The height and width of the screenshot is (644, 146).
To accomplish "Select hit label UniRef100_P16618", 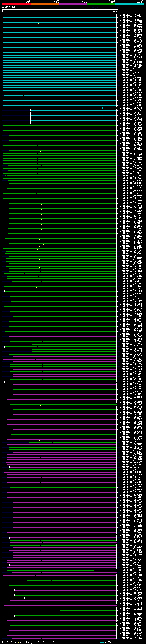I will [131, 399].
